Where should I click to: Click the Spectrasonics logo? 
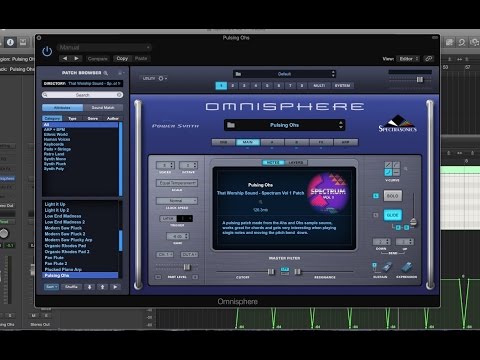(x=397, y=124)
